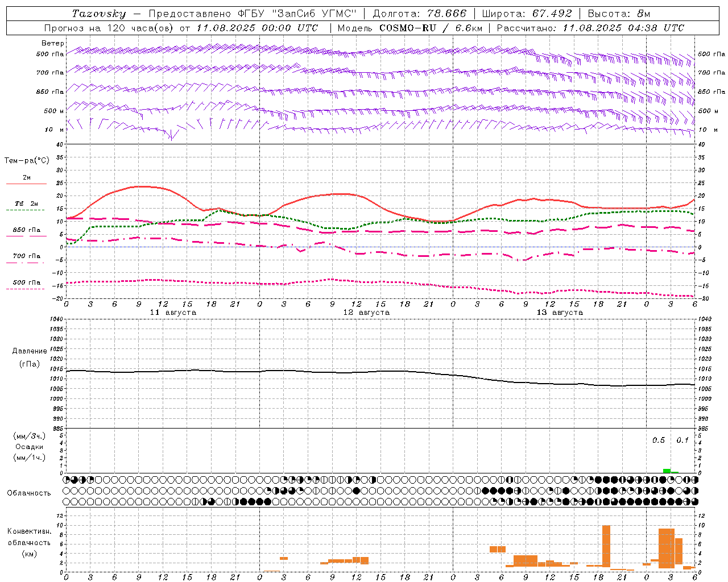Click the "(гПа)" unit label under Давление
728x582 pixels.
point(30,364)
